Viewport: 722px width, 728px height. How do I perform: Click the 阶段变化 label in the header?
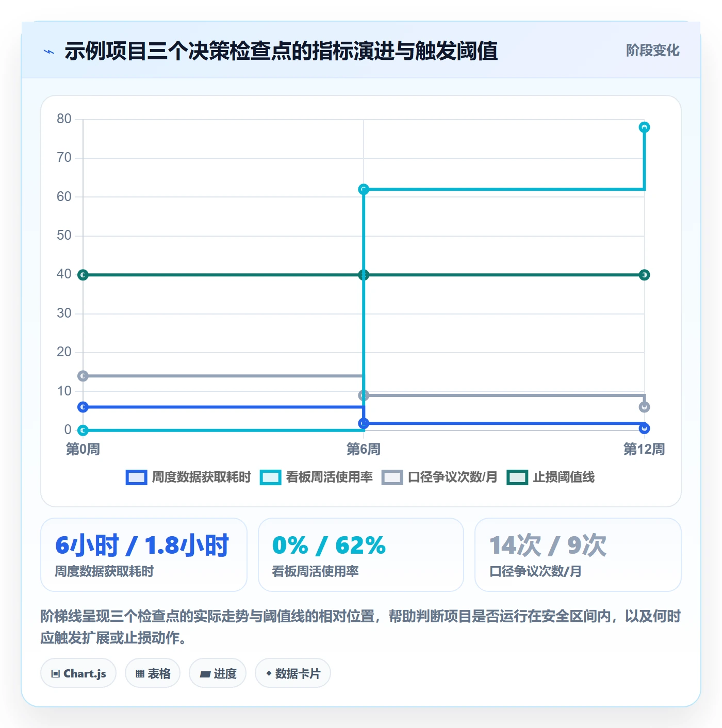(x=652, y=51)
